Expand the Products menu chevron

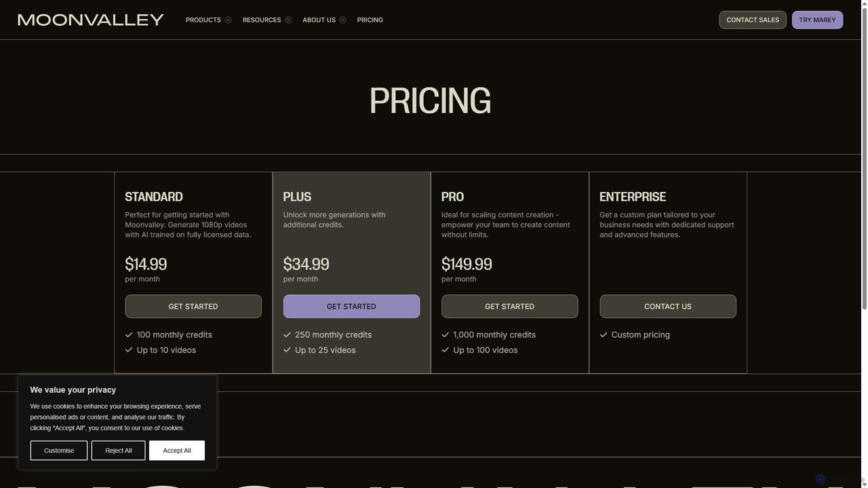point(228,20)
